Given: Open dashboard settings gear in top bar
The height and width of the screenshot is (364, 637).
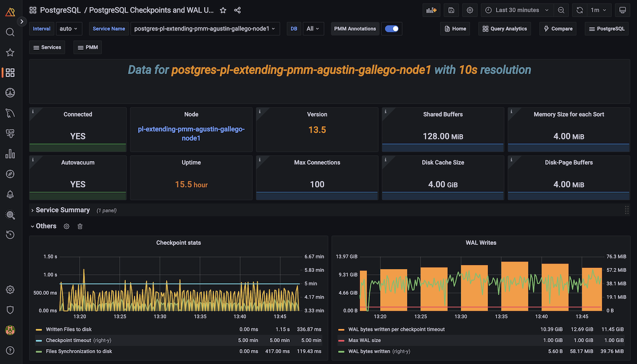Looking at the screenshot, I should (x=470, y=10).
